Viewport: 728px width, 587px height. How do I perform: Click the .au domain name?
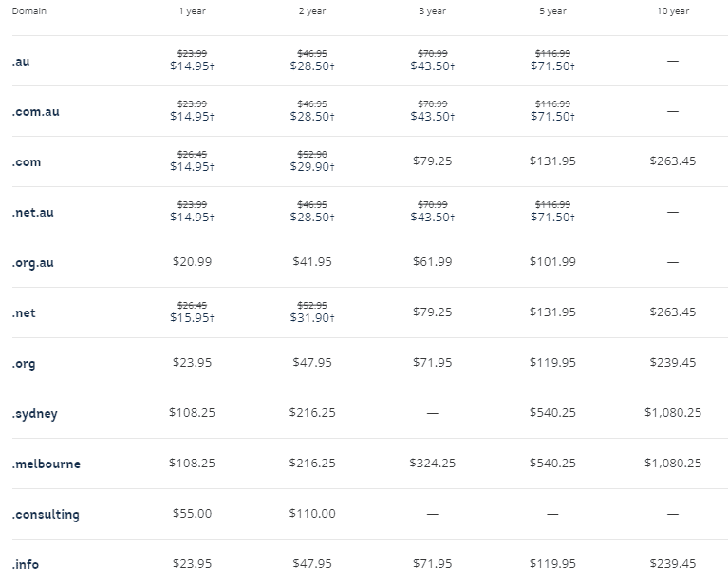point(21,62)
